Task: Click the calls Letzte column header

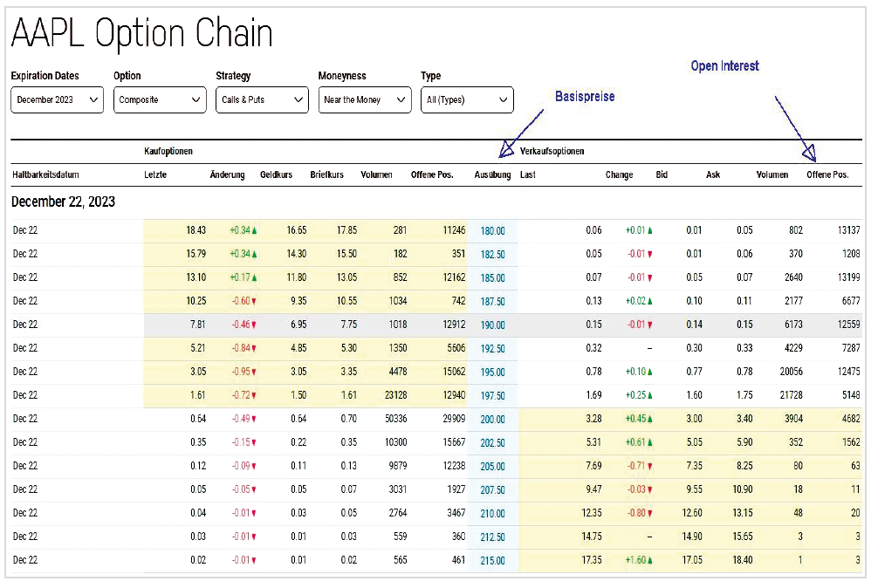Action: [155, 174]
